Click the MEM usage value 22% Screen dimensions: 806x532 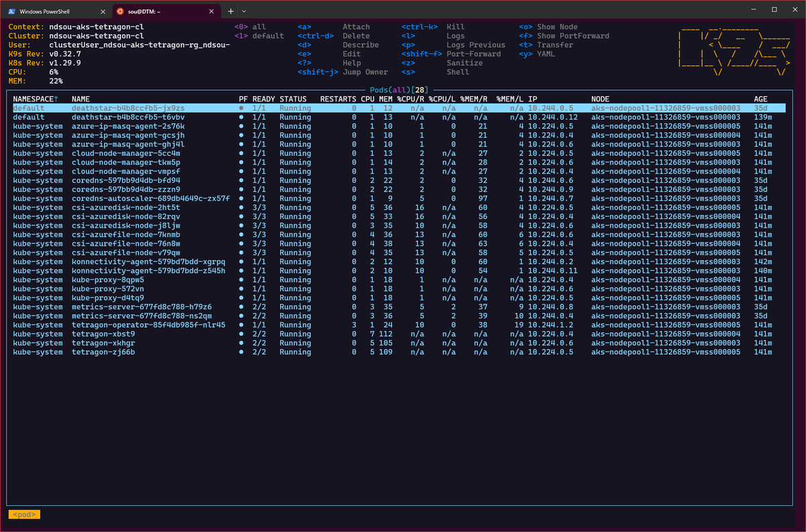[56, 81]
